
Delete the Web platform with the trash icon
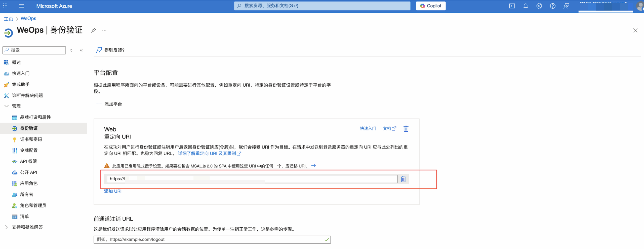406,129
